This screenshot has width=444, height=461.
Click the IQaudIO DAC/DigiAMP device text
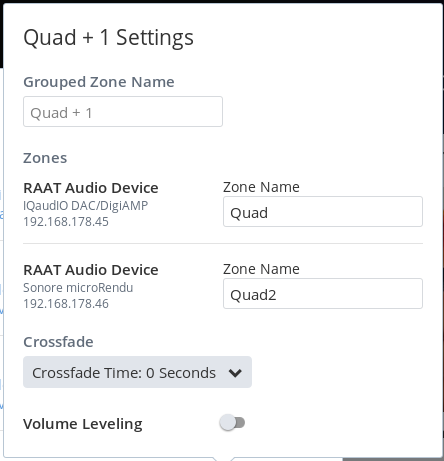(x=85, y=206)
